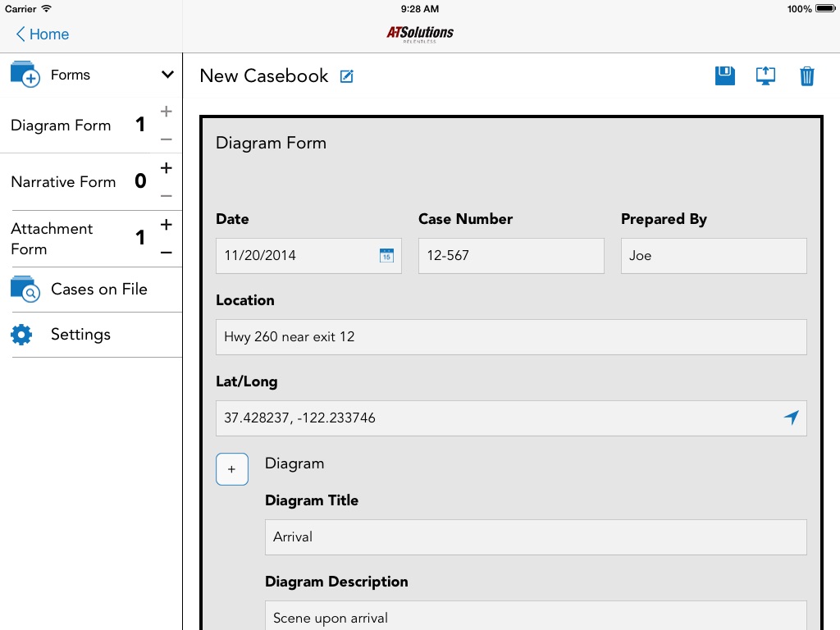Image resolution: width=840 pixels, height=630 pixels.
Task: Tap the Case Number field
Action: pos(511,256)
